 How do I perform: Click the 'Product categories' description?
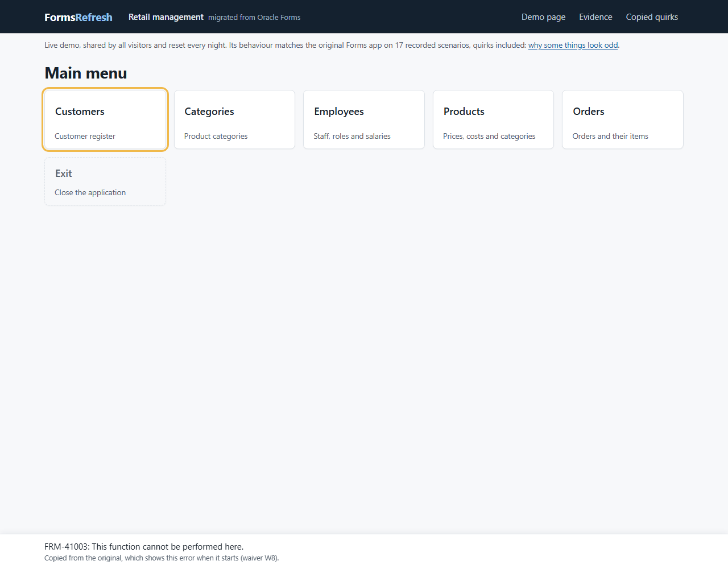(216, 136)
